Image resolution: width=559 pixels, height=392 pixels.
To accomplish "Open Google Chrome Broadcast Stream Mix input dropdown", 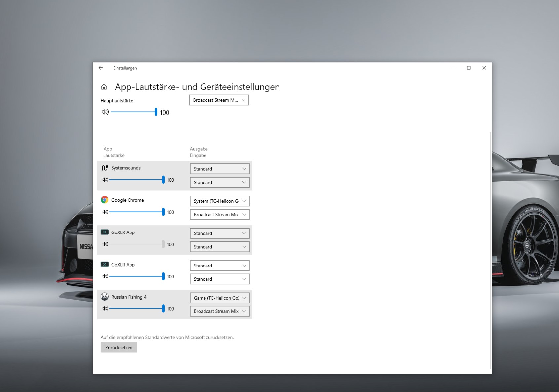I will 219,215.
